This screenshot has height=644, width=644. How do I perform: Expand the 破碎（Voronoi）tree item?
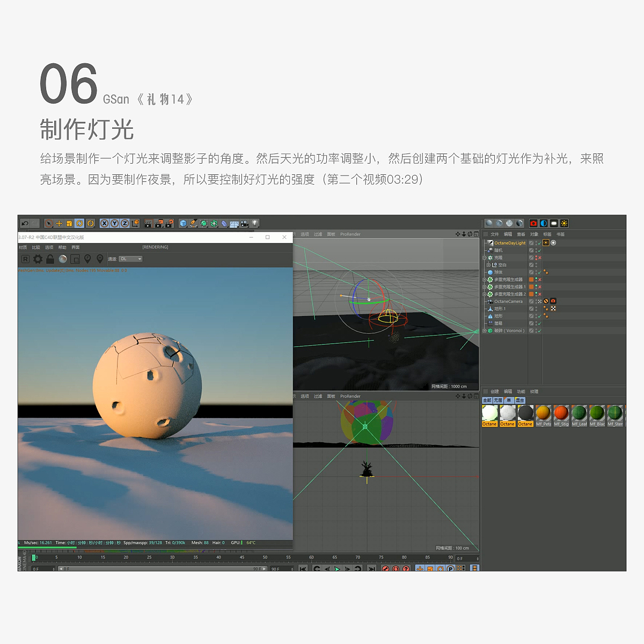click(x=484, y=331)
